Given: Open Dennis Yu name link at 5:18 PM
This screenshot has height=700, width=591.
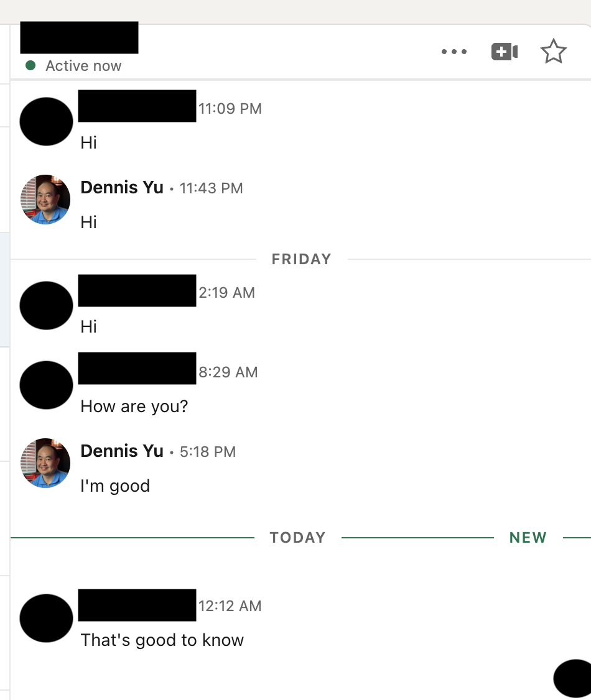Looking at the screenshot, I should click(122, 451).
